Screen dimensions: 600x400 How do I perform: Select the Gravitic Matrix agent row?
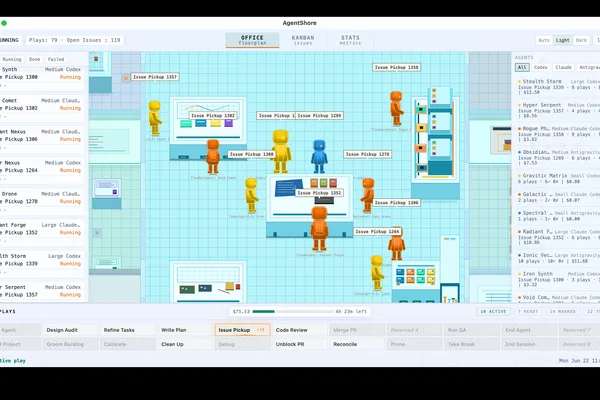[x=558, y=179]
